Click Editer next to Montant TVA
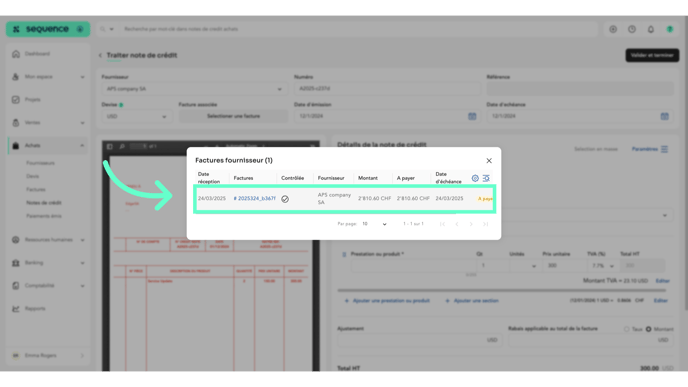The image size is (688, 387). [x=663, y=281]
